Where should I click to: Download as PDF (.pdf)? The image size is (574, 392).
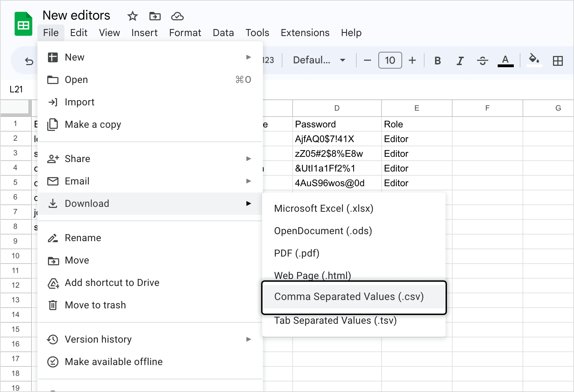pos(354,253)
